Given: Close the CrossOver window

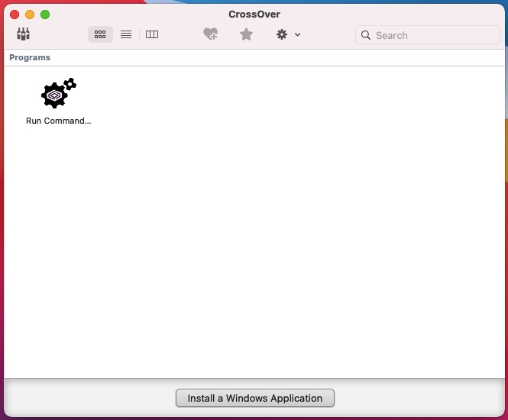Looking at the screenshot, I should tap(15, 15).
